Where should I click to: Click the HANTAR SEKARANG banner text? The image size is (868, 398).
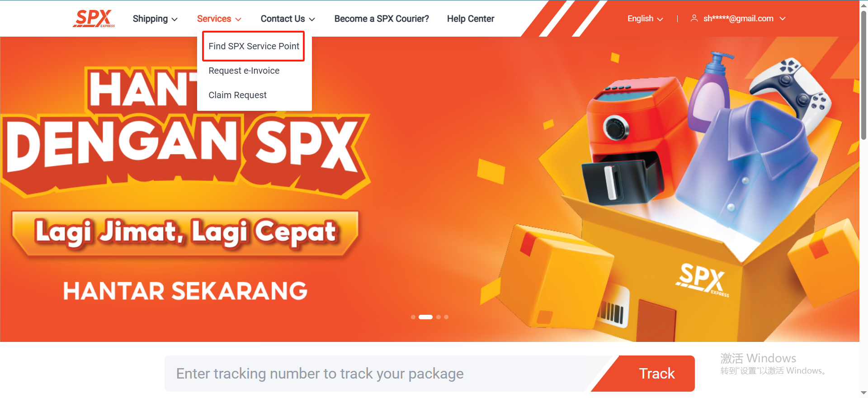pyautogui.click(x=185, y=291)
